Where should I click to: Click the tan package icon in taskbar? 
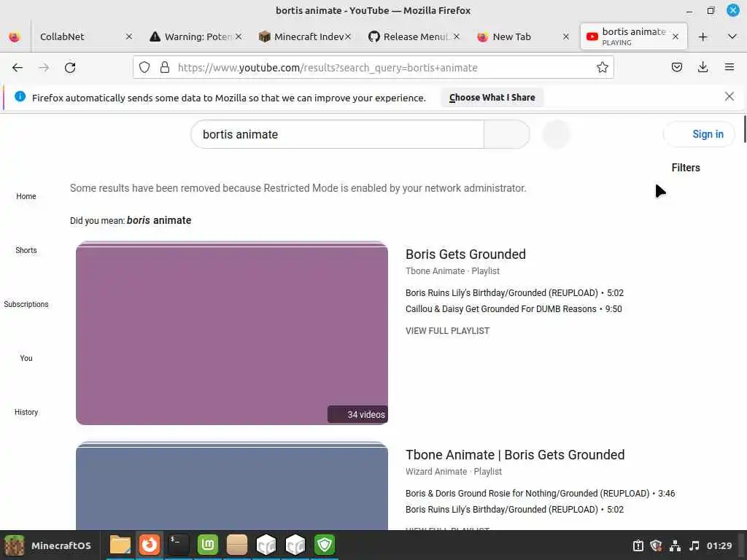tap(237, 545)
